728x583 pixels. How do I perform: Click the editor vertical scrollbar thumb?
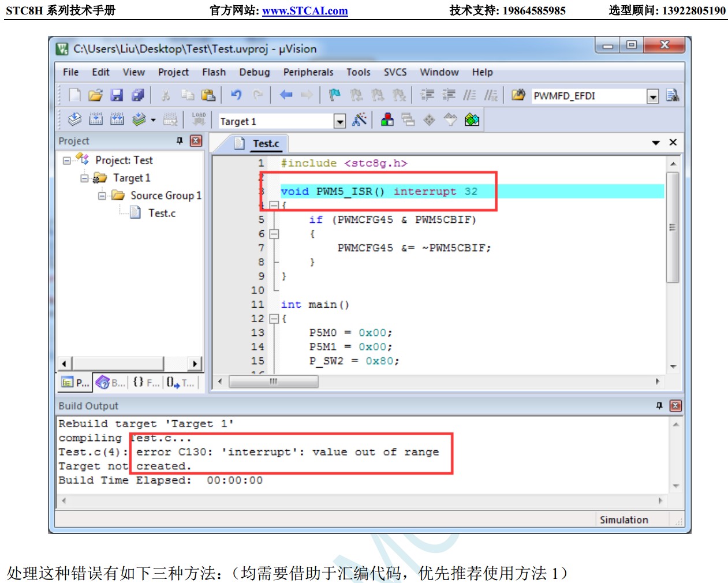(x=673, y=227)
